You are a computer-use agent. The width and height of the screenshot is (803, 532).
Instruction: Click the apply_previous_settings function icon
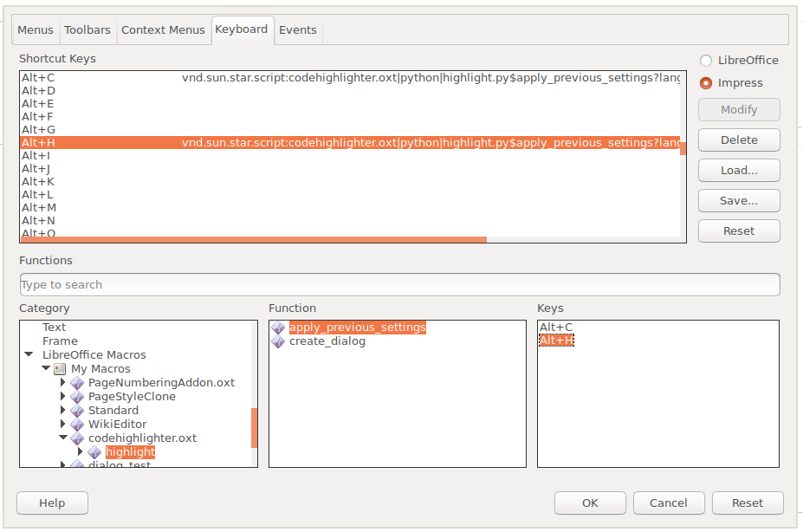[278, 328]
